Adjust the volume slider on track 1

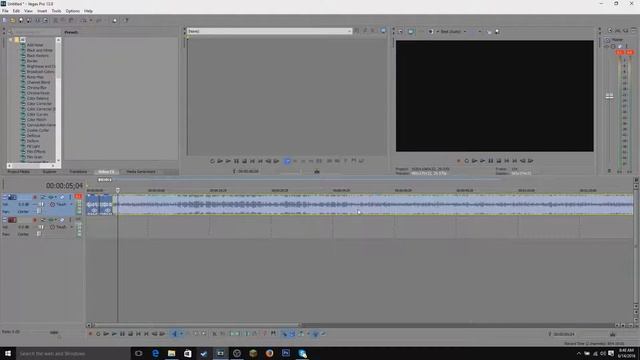pyautogui.click(x=41, y=204)
